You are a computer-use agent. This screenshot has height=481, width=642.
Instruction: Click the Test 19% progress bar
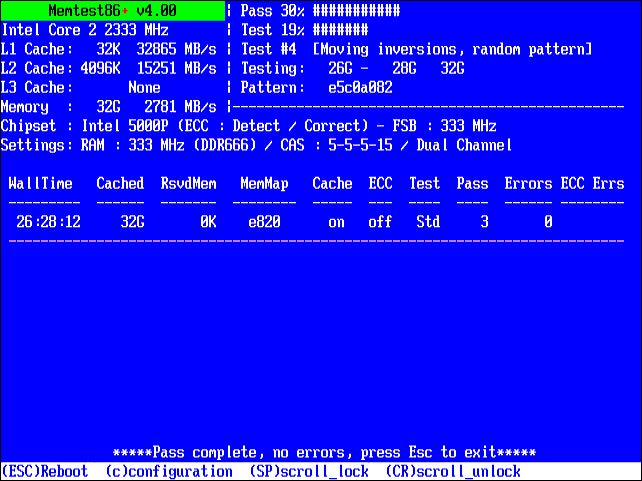340,30
